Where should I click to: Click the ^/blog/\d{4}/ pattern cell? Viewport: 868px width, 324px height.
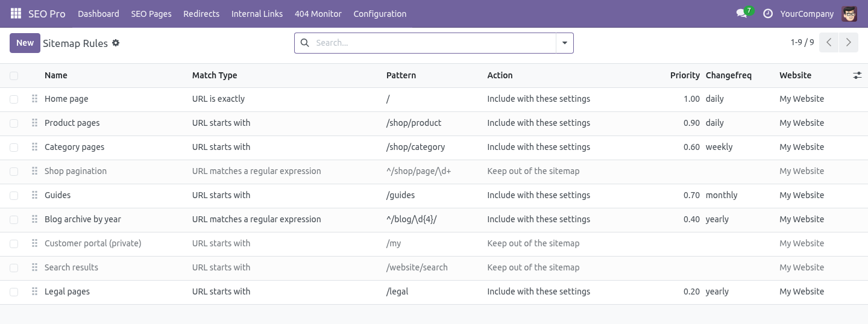tap(411, 219)
